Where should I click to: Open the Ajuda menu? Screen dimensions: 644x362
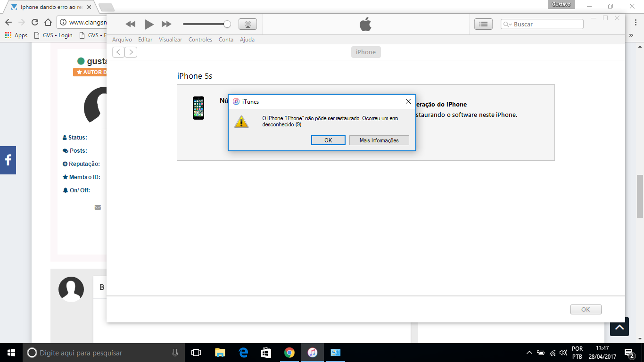[x=247, y=40]
